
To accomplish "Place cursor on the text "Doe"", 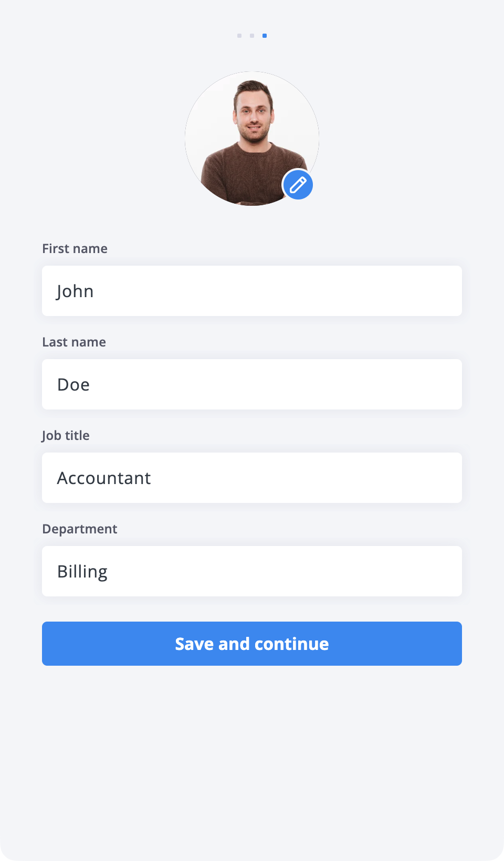I will point(73,385).
